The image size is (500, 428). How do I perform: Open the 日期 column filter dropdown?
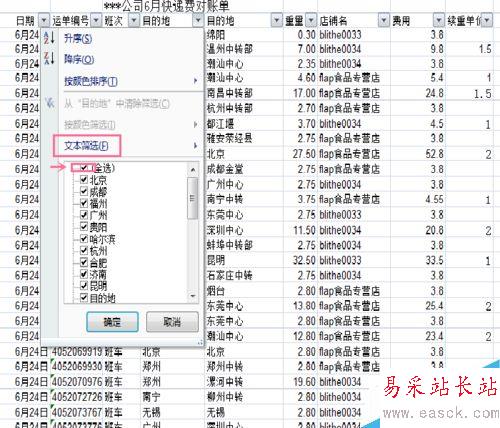pos(44,21)
